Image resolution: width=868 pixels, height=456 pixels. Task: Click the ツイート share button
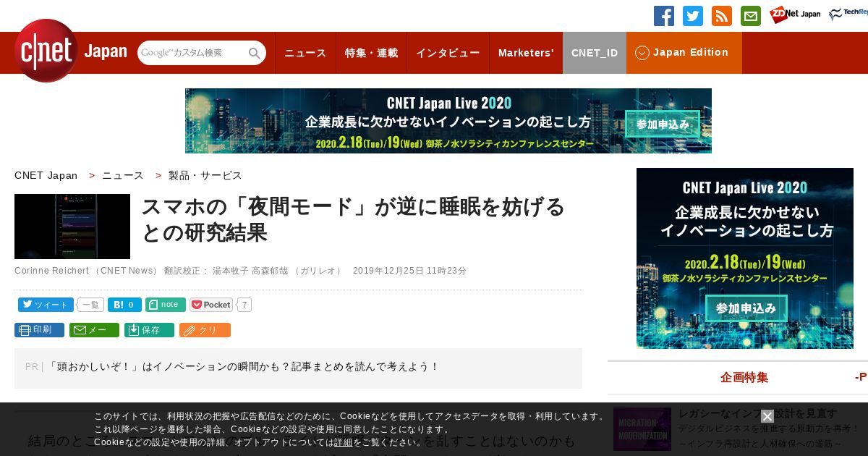(46, 305)
